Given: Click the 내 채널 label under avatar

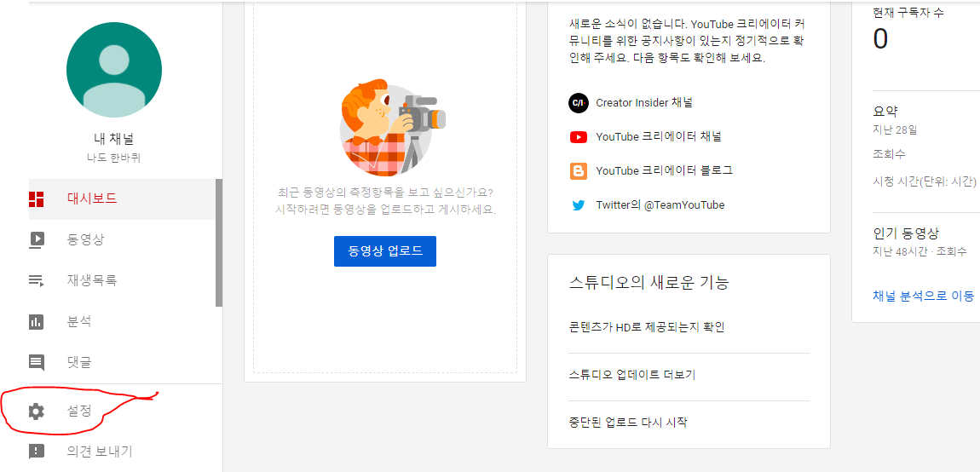Looking at the screenshot, I should pos(113,139).
